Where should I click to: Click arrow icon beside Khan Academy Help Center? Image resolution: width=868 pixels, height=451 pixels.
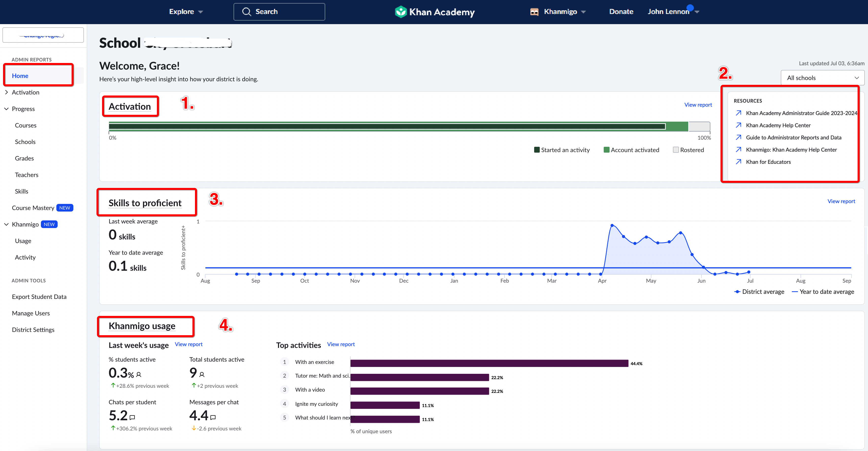point(738,125)
